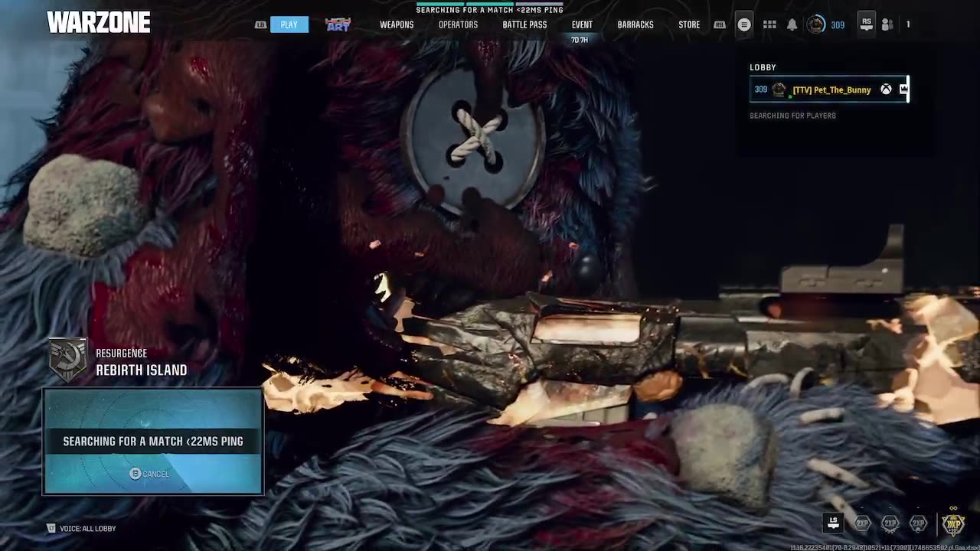Screen dimensions: 980x551
Task: Click the LS token selector icon
Action: tap(834, 523)
